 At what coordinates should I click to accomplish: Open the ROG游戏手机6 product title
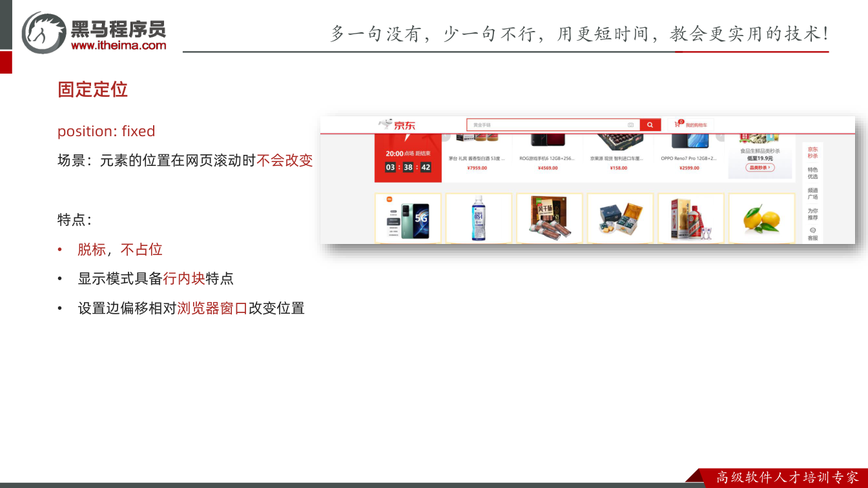coord(547,158)
